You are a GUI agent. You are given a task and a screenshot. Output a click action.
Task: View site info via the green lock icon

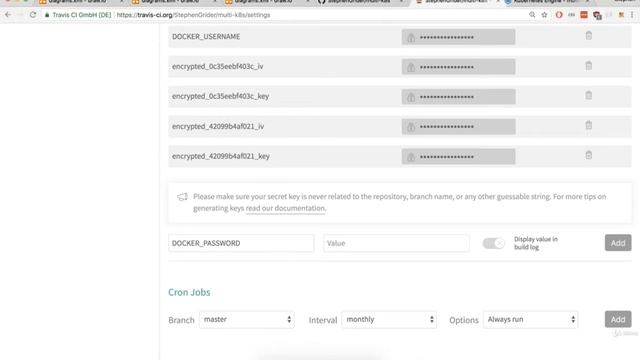tap(47, 15)
